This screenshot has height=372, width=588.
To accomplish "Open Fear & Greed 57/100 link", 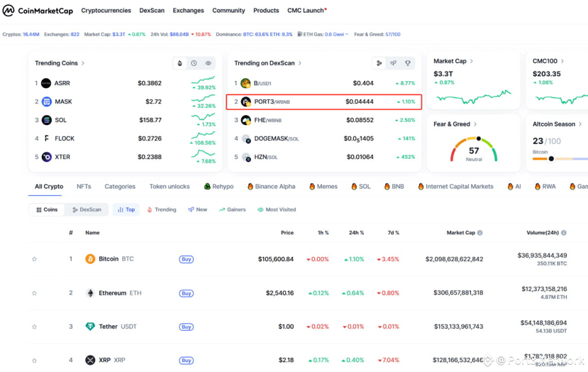I will [x=393, y=34].
